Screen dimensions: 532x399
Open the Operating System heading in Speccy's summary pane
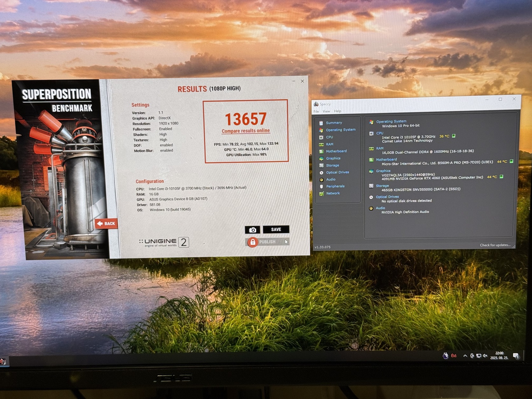point(391,122)
